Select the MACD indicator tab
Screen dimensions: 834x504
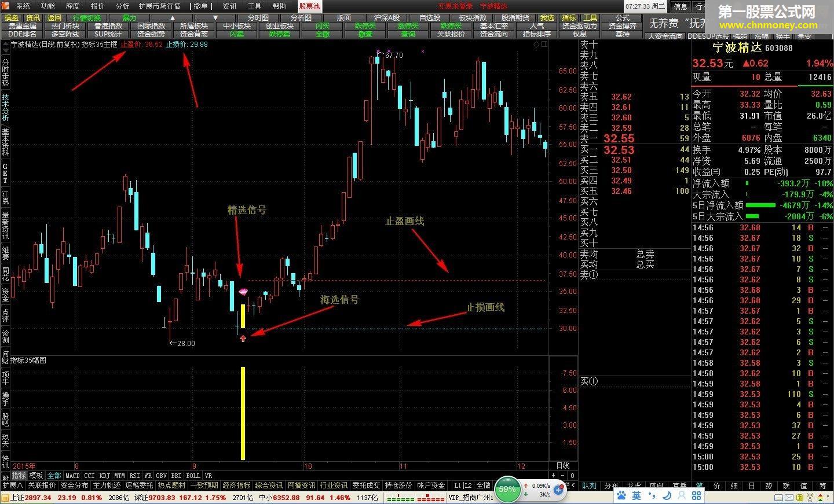pos(72,476)
